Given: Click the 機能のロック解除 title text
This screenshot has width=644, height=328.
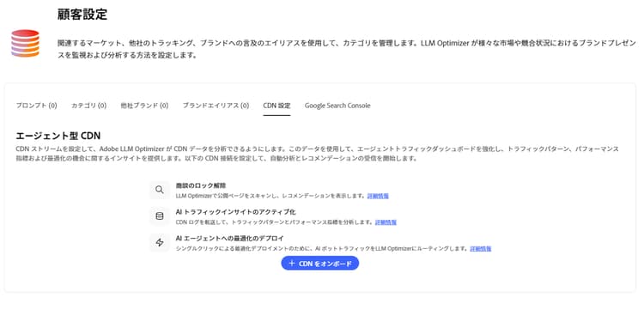Looking at the screenshot, I should tap(201, 185).
